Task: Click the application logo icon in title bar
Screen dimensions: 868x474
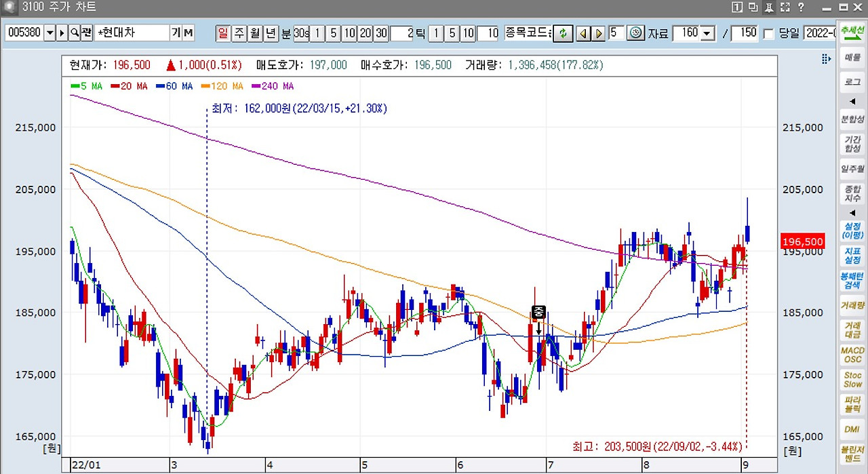Action: pos(10,7)
